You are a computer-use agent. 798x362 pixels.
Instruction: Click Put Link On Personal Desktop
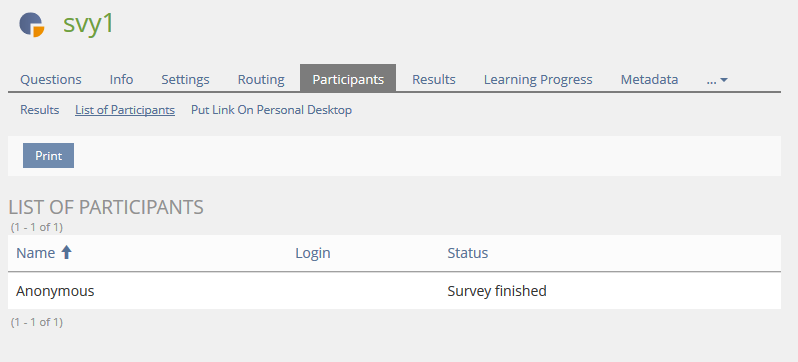[271, 110]
